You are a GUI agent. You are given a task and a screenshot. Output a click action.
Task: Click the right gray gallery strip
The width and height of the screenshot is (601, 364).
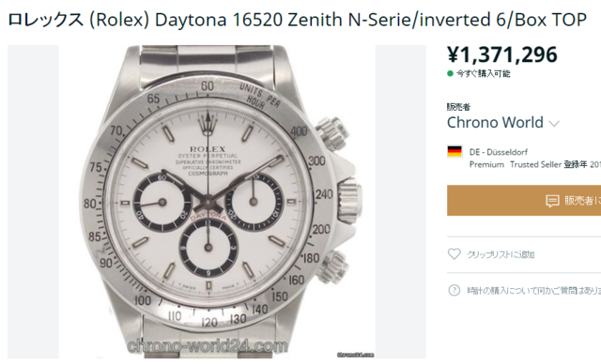[x=401, y=202]
